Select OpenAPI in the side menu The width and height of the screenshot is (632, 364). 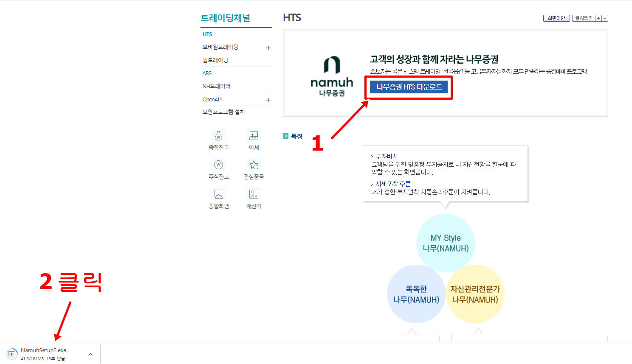tap(212, 100)
